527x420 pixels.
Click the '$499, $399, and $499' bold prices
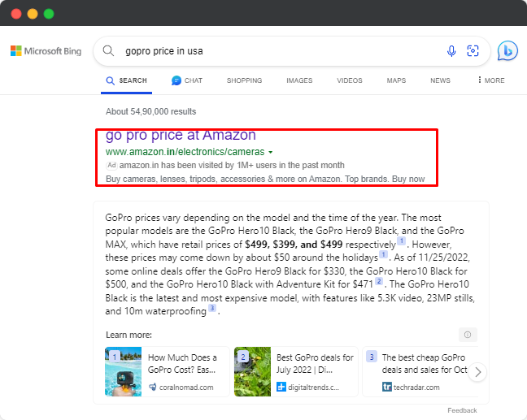point(294,244)
